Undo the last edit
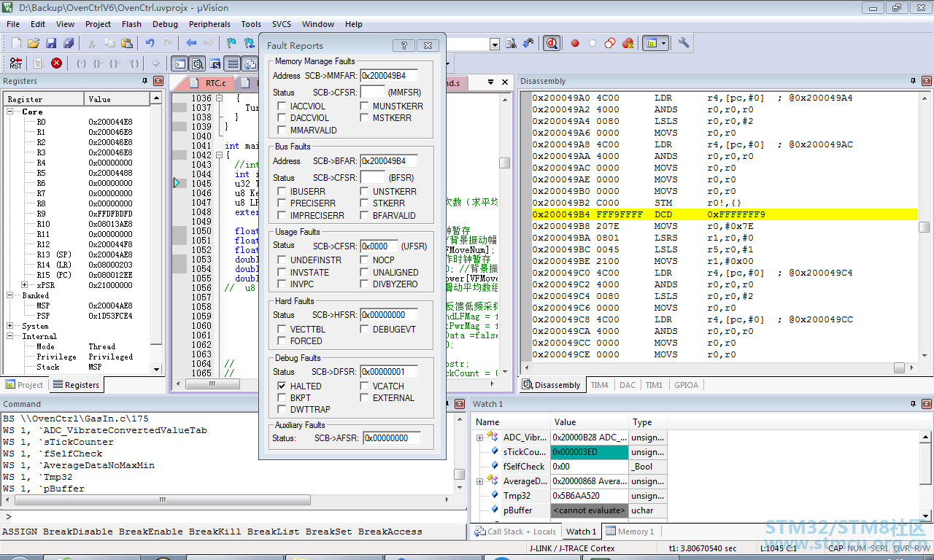The width and height of the screenshot is (934, 560). pos(150,43)
